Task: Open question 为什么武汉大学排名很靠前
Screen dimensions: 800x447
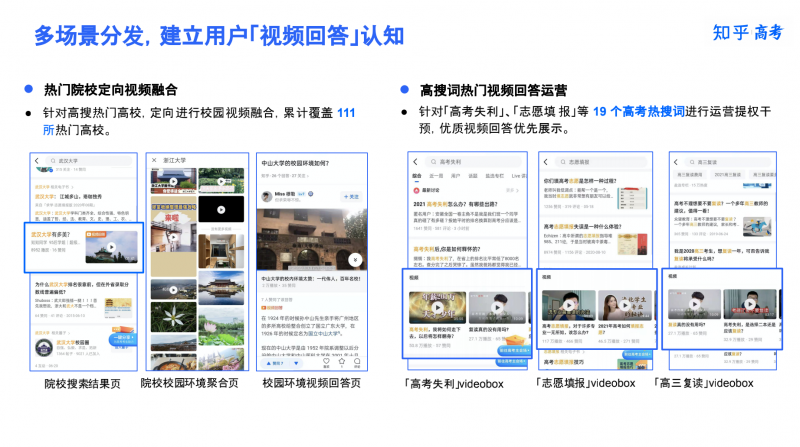Action: pos(82,288)
